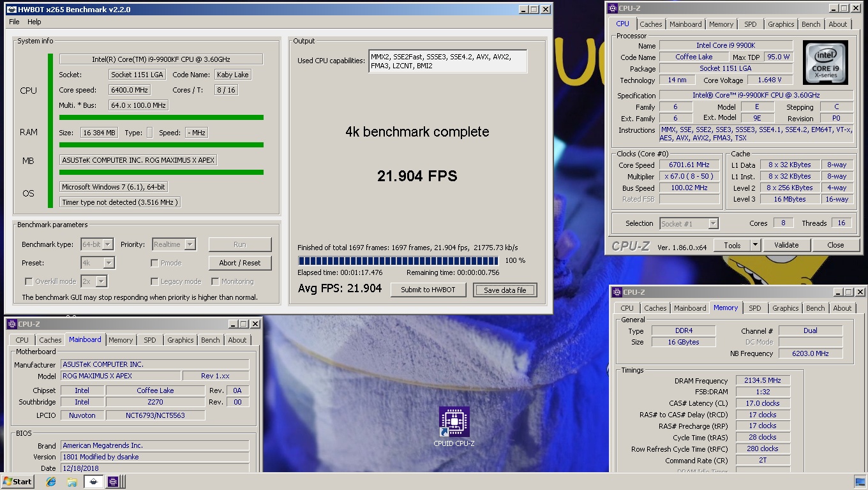Click the Save data file button
The width and height of the screenshot is (868, 490).
click(x=505, y=290)
